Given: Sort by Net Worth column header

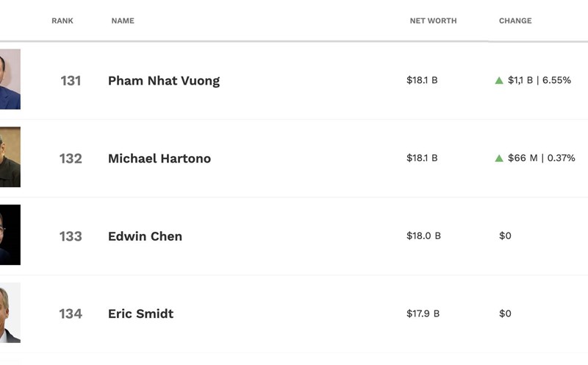Looking at the screenshot, I should [433, 21].
